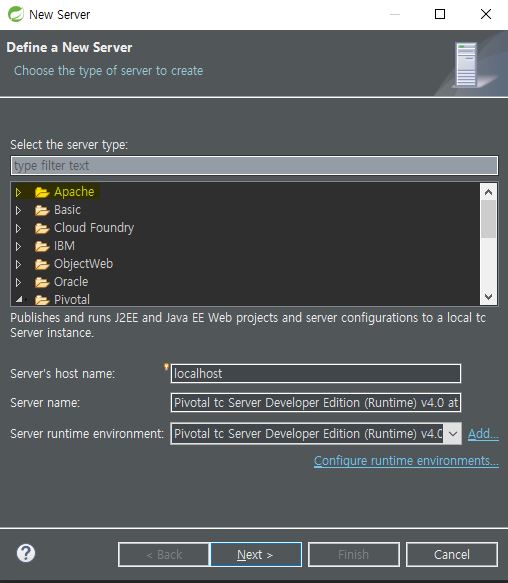Click the type filter text field

point(254,165)
